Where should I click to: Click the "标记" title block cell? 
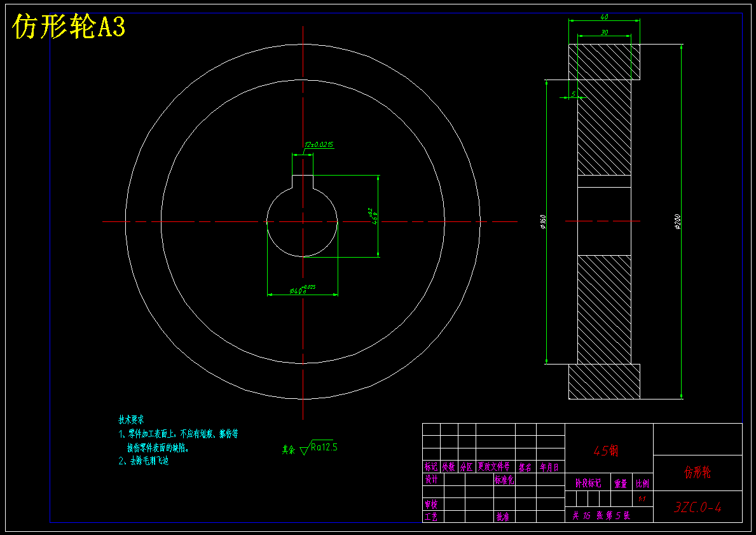point(431,466)
